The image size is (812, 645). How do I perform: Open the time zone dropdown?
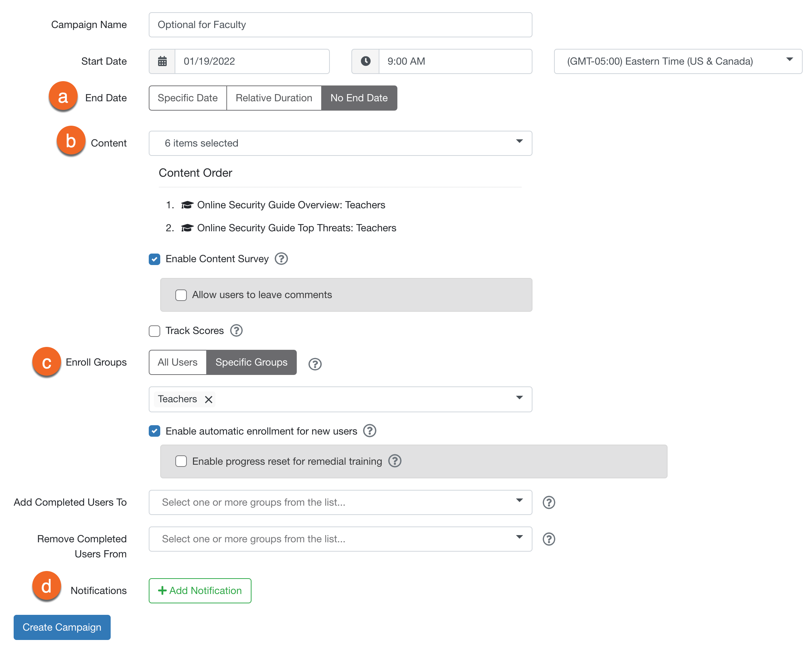tap(677, 61)
